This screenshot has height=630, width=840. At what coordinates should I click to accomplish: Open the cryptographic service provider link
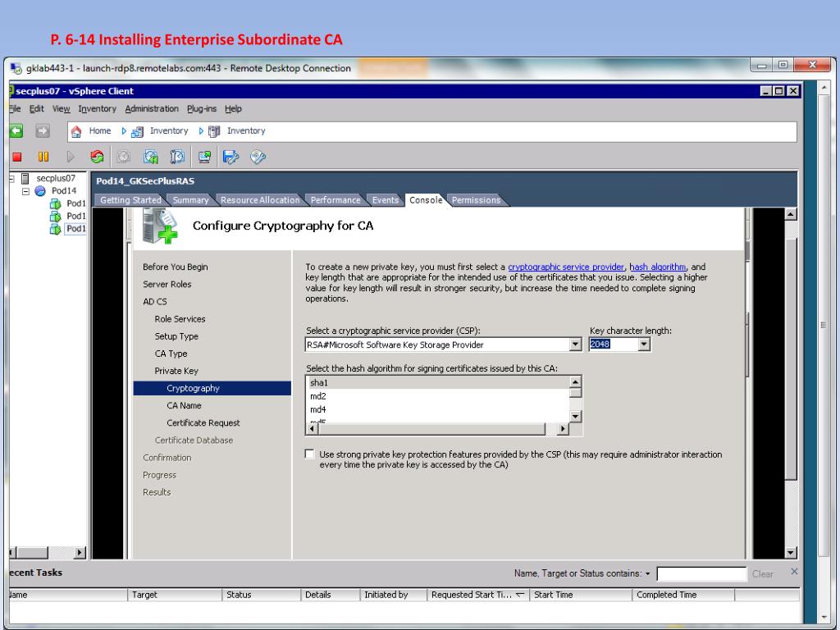coord(566,267)
